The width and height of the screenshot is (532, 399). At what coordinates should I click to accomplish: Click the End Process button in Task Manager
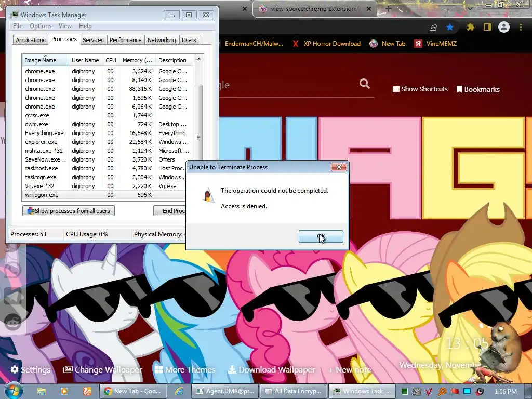[x=170, y=211]
